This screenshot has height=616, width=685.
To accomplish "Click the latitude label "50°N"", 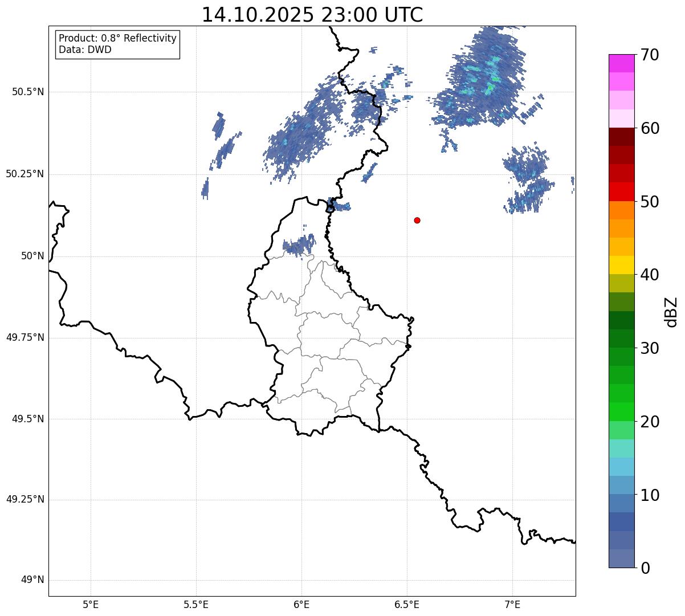I will [32, 256].
